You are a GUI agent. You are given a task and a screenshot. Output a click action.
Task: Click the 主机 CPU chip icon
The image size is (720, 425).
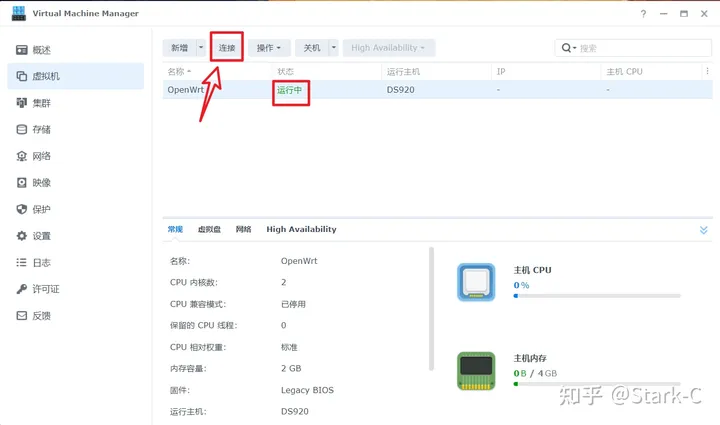point(476,282)
